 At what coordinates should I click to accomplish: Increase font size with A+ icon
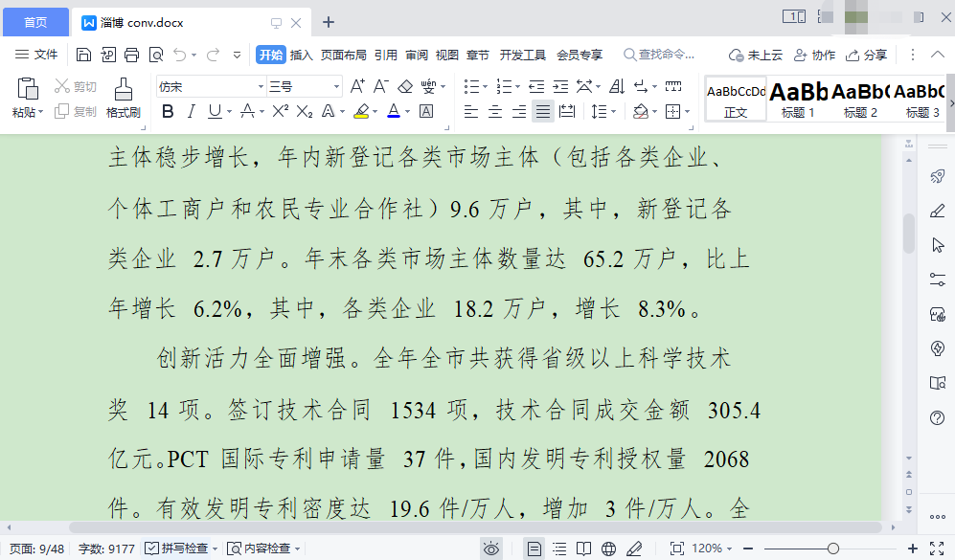click(357, 86)
